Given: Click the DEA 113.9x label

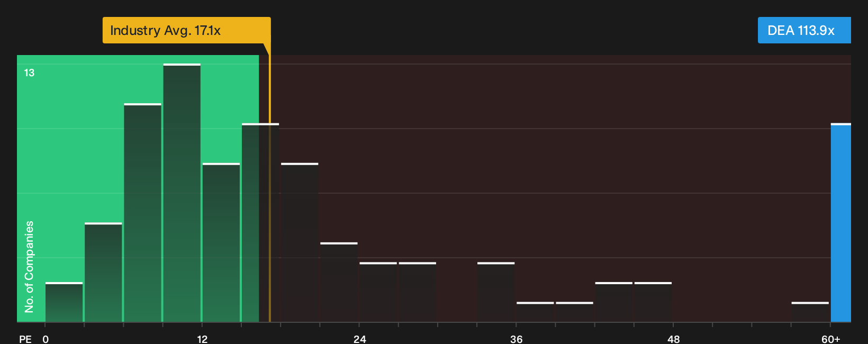Looking at the screenshot, I should [804, 30].
